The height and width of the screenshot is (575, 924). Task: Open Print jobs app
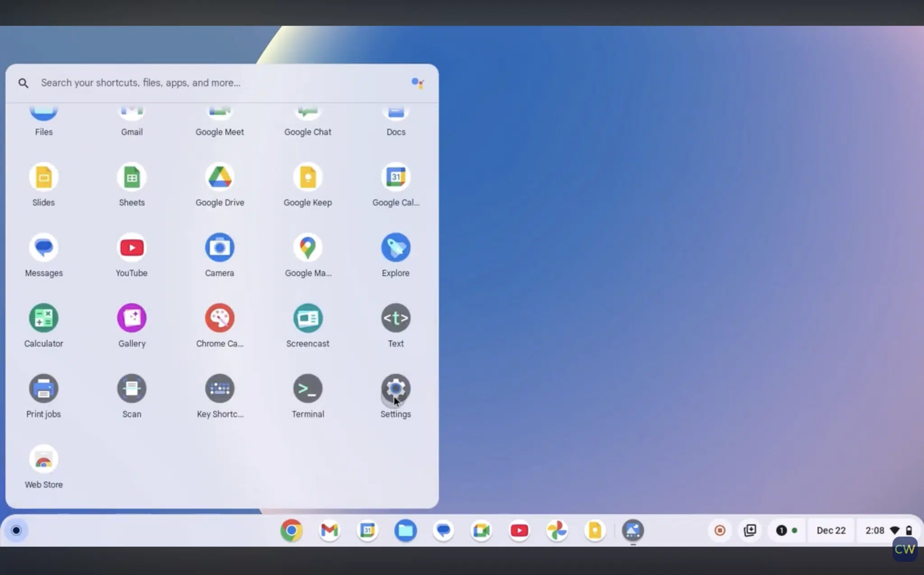click(44, 396)
